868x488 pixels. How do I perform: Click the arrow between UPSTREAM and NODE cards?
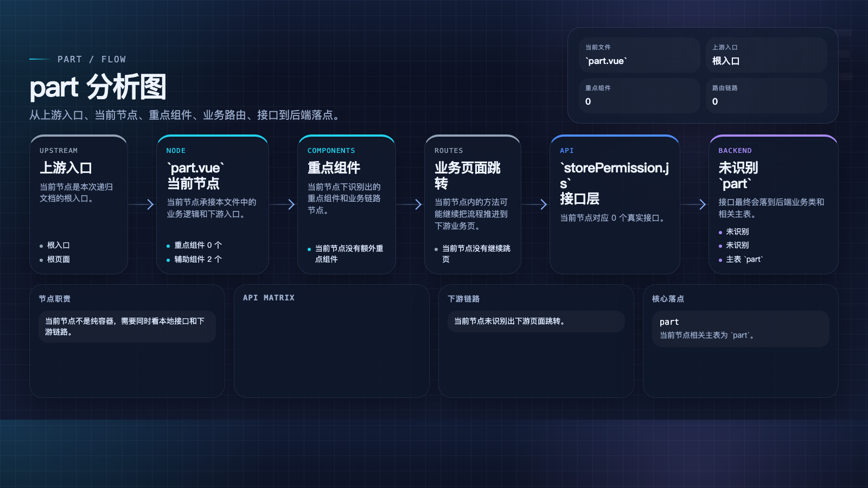(142, 204)
